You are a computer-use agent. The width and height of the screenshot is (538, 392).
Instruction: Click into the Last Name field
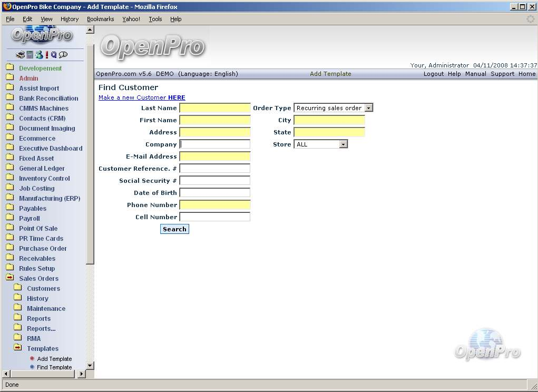(214, 108)
